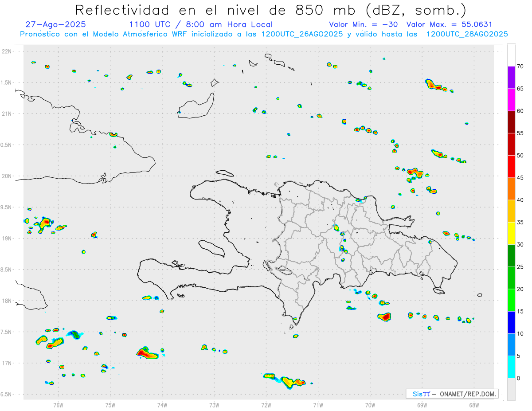The width and height of the screenshot is (532, 411).
Task: Click the blue 10–15 dBZ colorbar segment
Action: point(511,322)
